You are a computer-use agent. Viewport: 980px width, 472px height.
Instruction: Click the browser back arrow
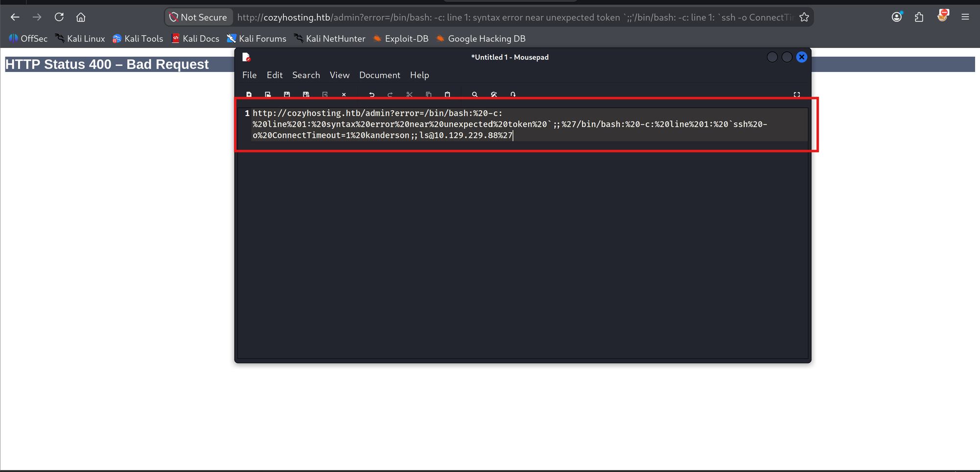[15, 17]
